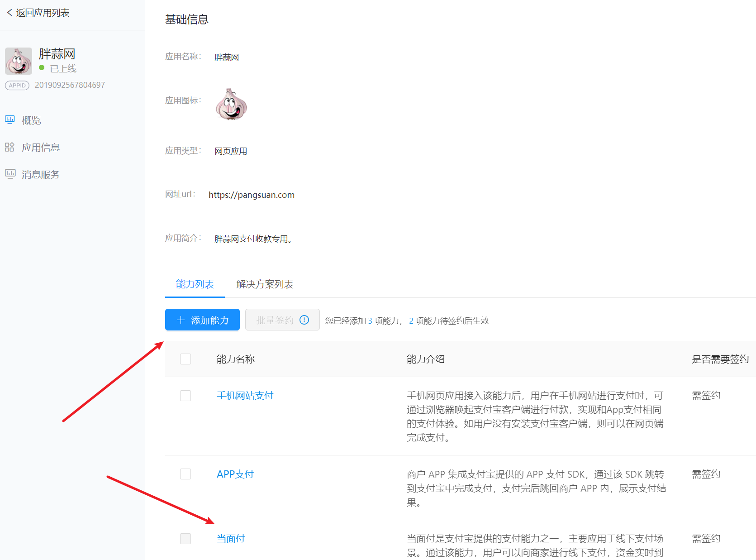This screenshot has height=560, width=756.
Task: Check the 手机网站支付 row checkbox
Action: [185, 396]
